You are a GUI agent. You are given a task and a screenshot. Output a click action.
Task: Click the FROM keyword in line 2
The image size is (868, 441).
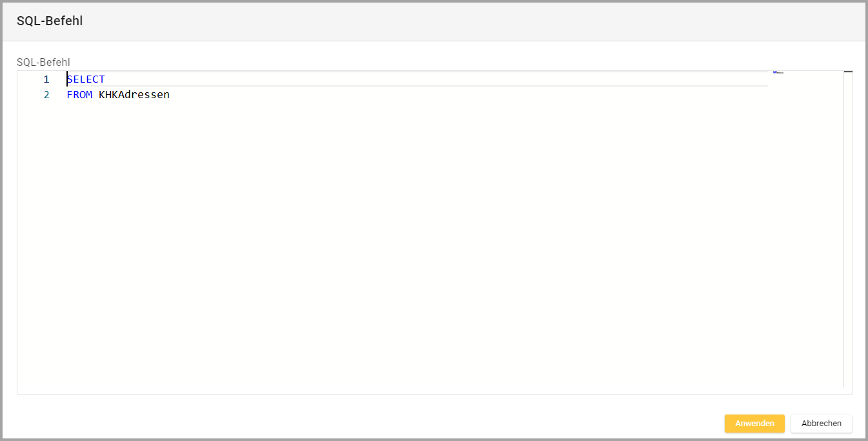(79, 95)
